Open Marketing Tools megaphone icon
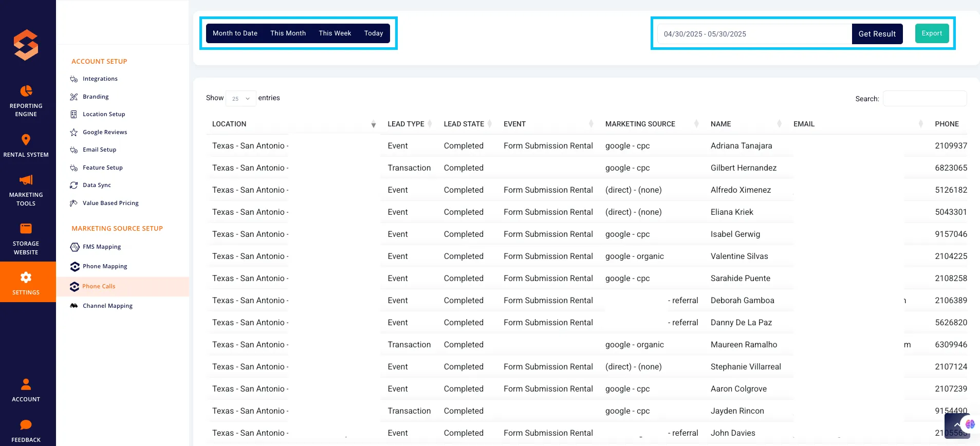The image size is (980, 446). point(26,180)
